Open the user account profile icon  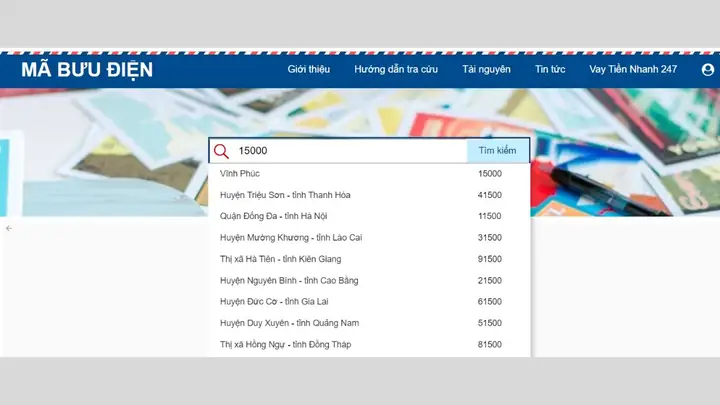(708, 69)
